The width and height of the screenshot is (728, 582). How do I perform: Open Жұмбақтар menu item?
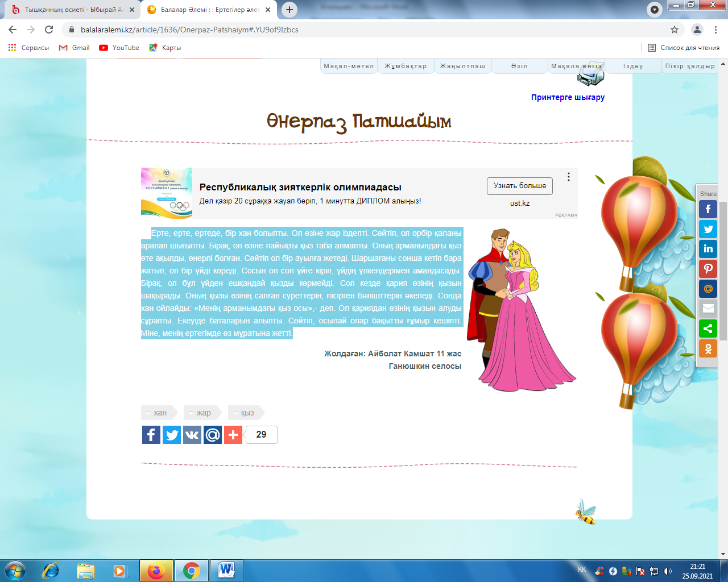click(x=406, y=66)
